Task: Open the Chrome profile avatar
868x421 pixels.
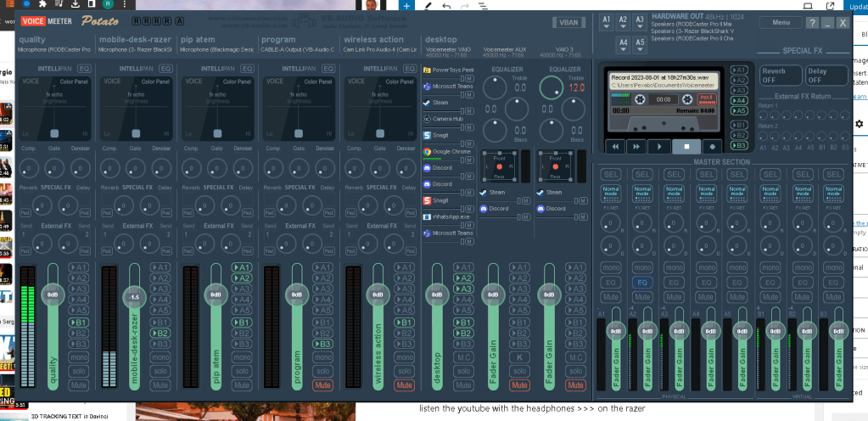Action: click(107, 4)
